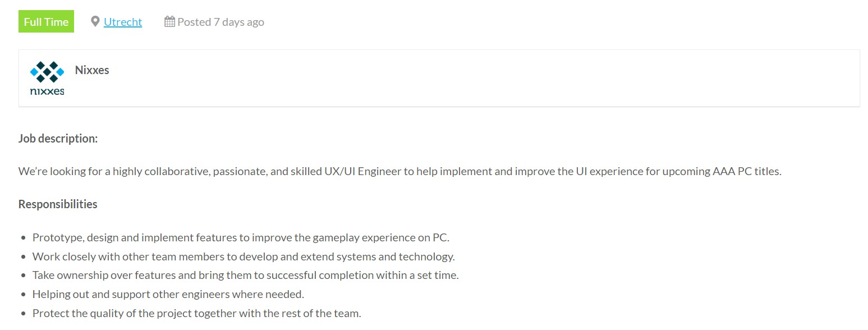Click the bullet dot before "Take ownership"
The width and height of the screenshot is (868, 330).
click(x=23, y=276)
